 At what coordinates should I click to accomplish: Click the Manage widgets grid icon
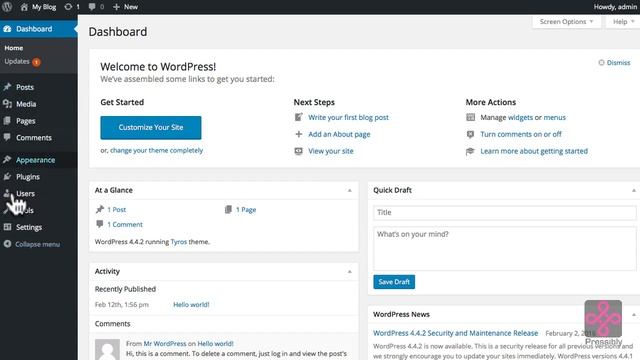point(471,117)
